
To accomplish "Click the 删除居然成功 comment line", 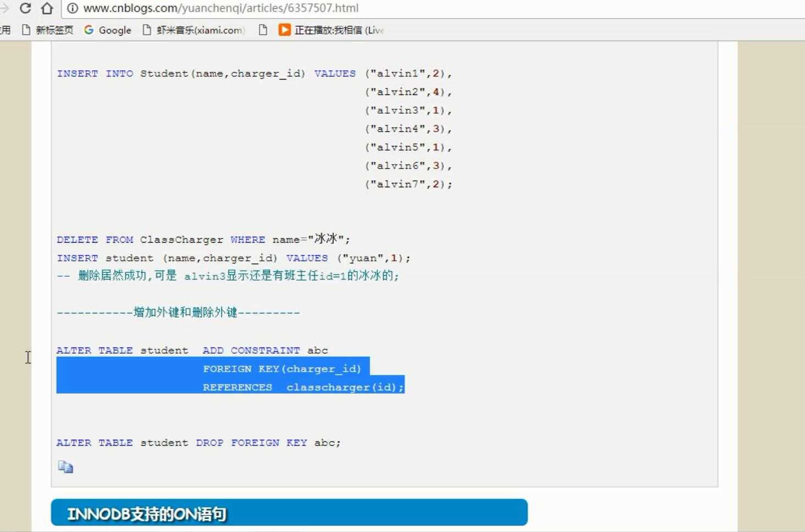I will (228, 276).
